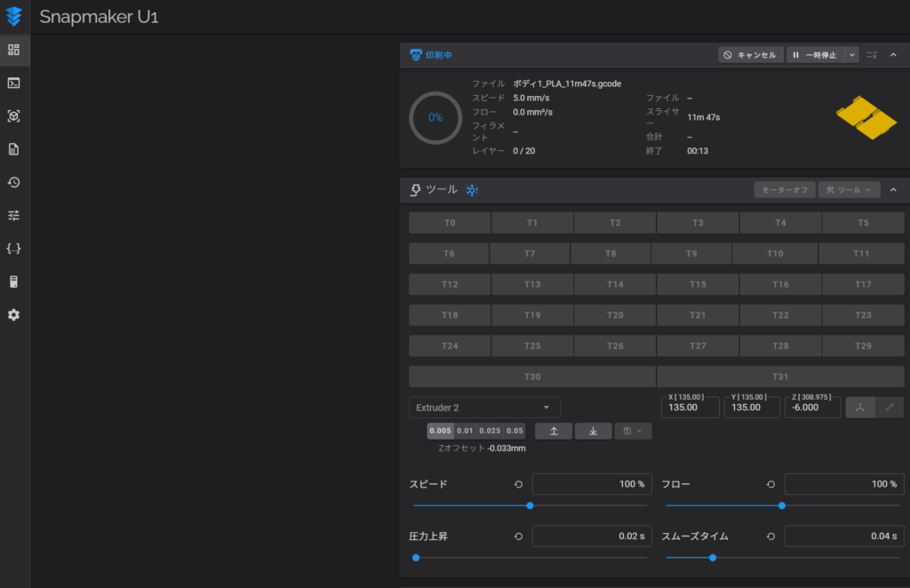Select the T30 tool button
910x588 pixels.
click(x=531, y=377)
